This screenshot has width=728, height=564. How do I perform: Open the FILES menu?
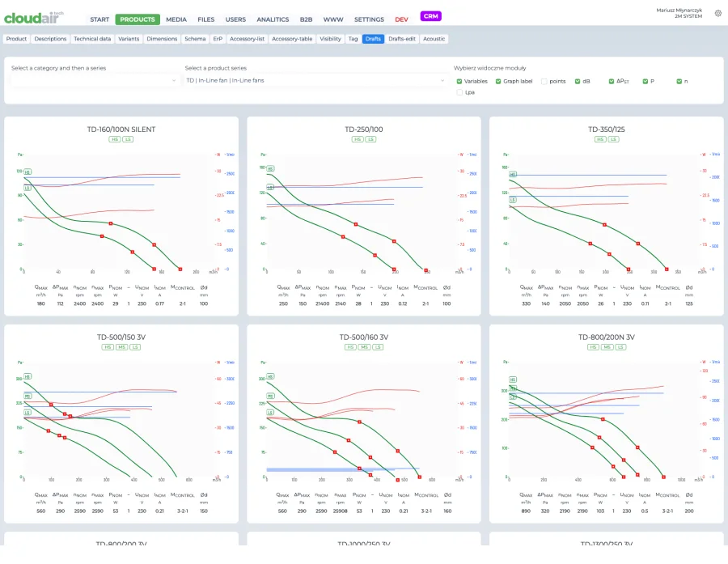click(206, 19)
